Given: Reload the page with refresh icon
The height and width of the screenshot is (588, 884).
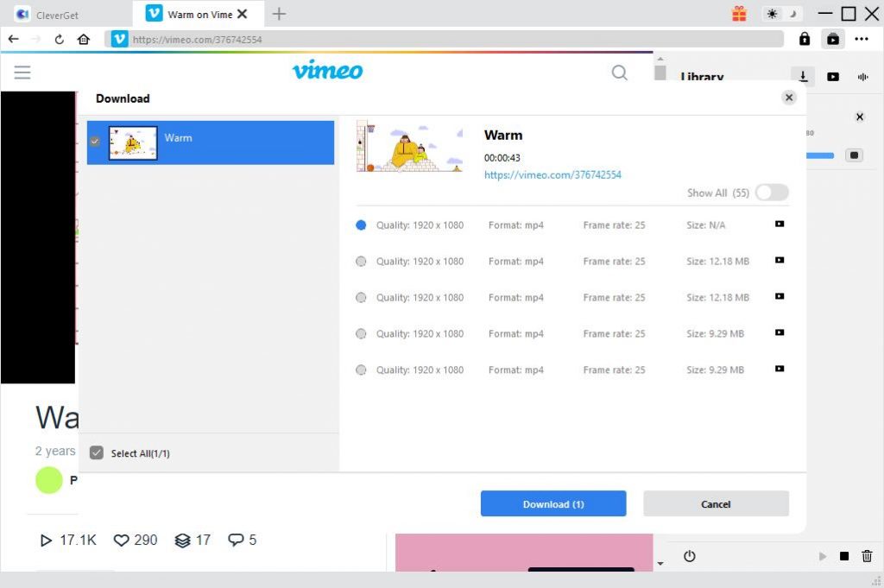Looking at the screenshot, I should (x=59, y=40).
